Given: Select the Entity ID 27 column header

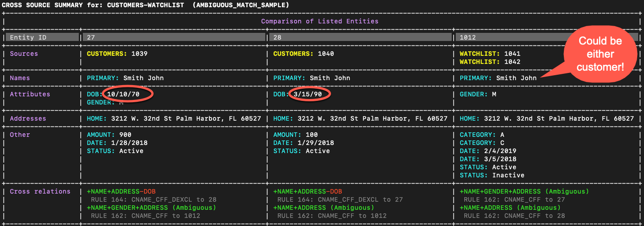Looking at the screenshot, I should 173,37.
